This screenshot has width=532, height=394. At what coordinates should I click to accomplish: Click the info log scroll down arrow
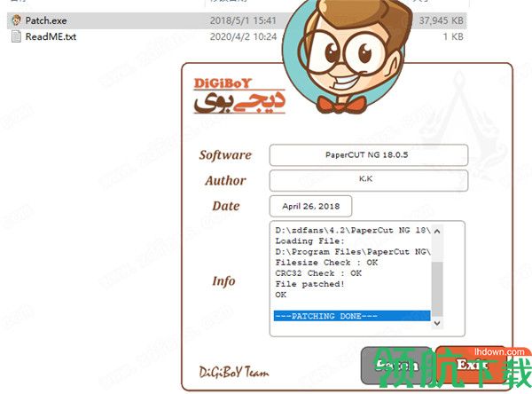pos(437,323)
